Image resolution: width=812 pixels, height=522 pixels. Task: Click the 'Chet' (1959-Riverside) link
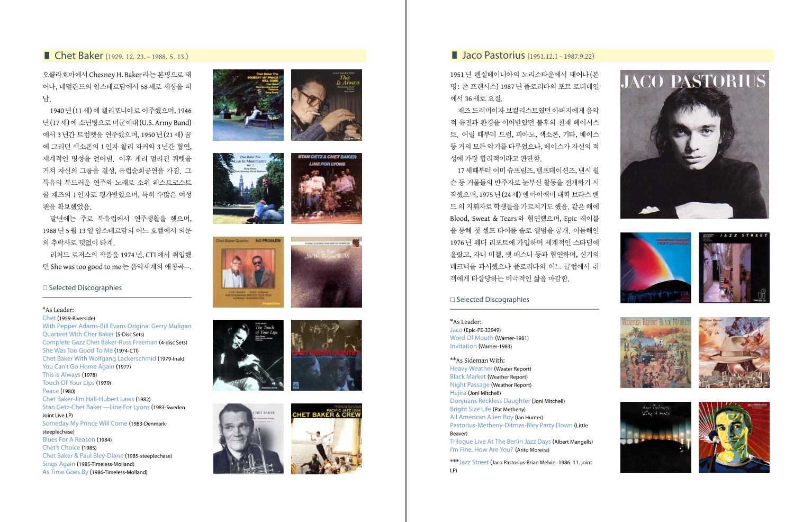coord(49,318)
